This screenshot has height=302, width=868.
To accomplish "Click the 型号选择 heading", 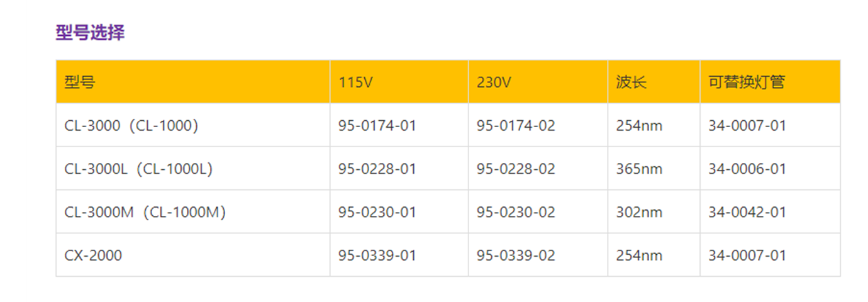I will [90, 33].
